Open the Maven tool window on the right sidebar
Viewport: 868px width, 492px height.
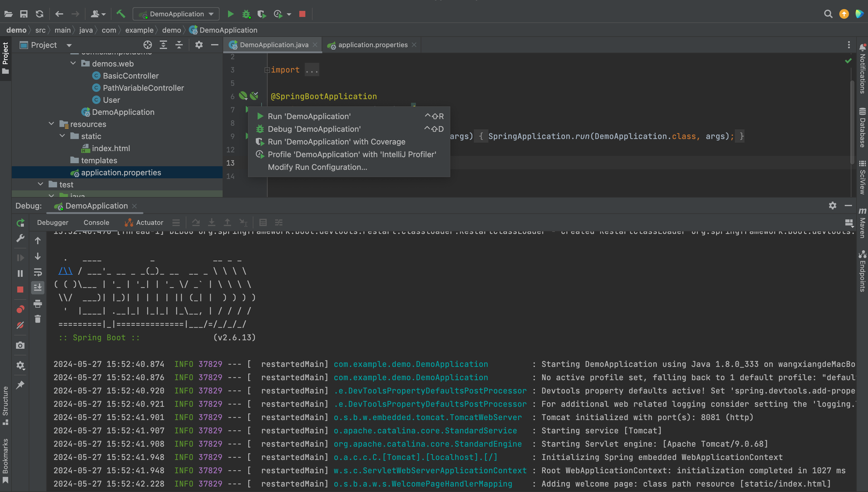862,223
